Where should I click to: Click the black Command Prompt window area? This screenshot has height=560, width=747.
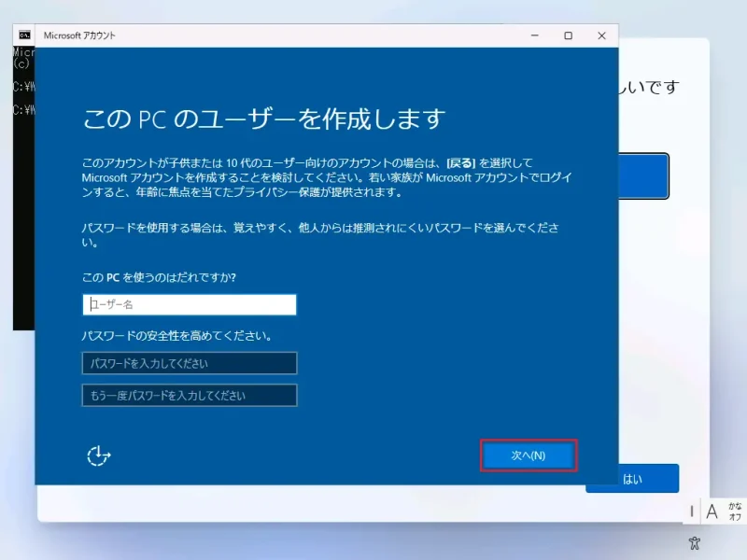click(23, 233)
